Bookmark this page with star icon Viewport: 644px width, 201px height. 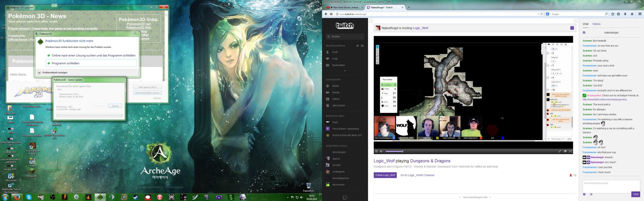pyautogui.click(x=613, y=14)
